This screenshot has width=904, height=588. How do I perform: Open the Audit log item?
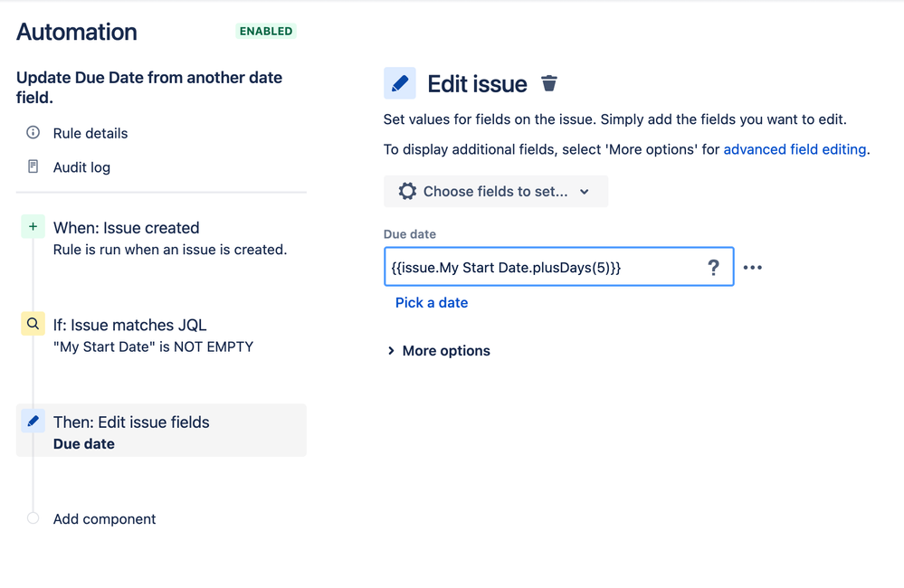click(x=81, y=167)
